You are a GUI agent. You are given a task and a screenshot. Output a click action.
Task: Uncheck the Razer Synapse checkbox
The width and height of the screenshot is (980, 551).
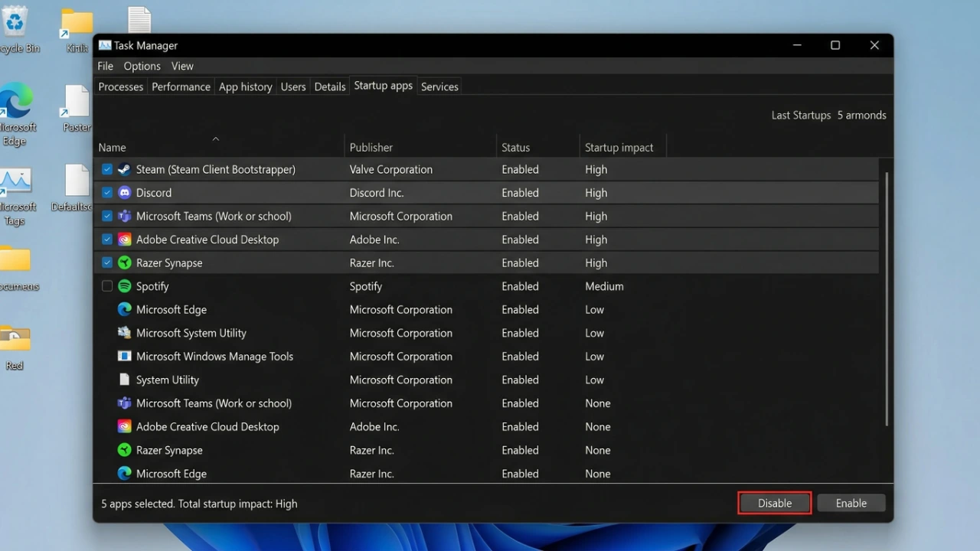106,262
